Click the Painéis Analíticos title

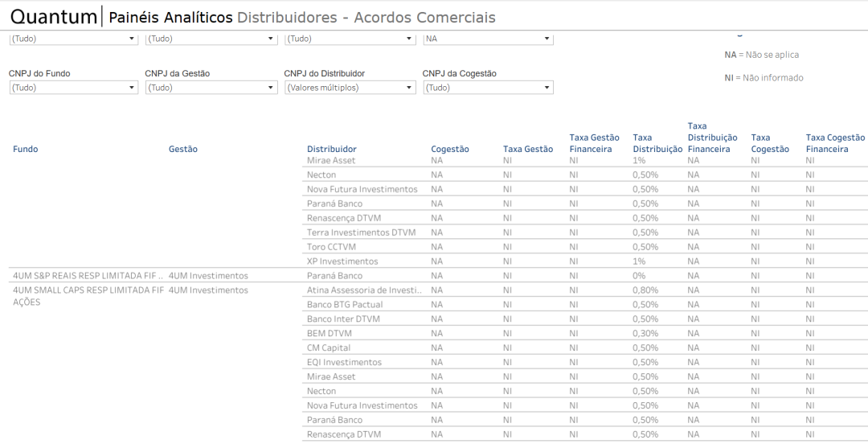(170, 18)
